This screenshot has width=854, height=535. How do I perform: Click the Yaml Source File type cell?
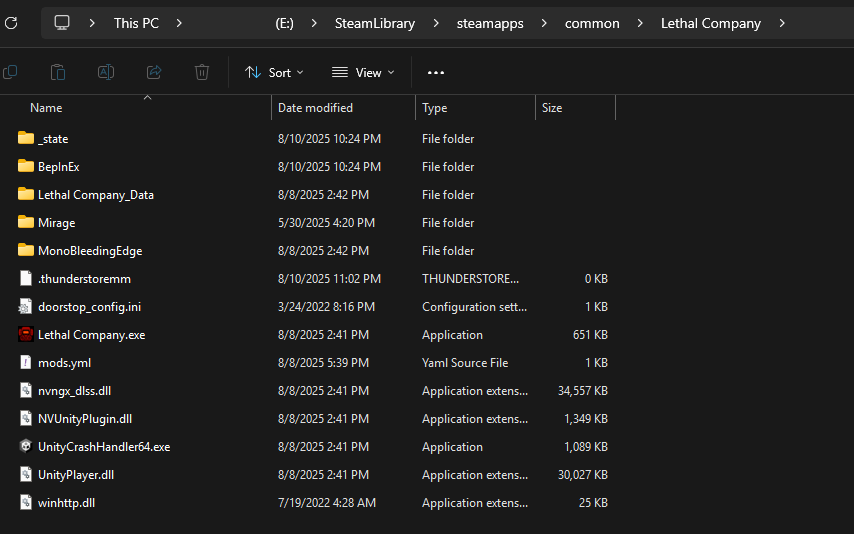(465, 363)
